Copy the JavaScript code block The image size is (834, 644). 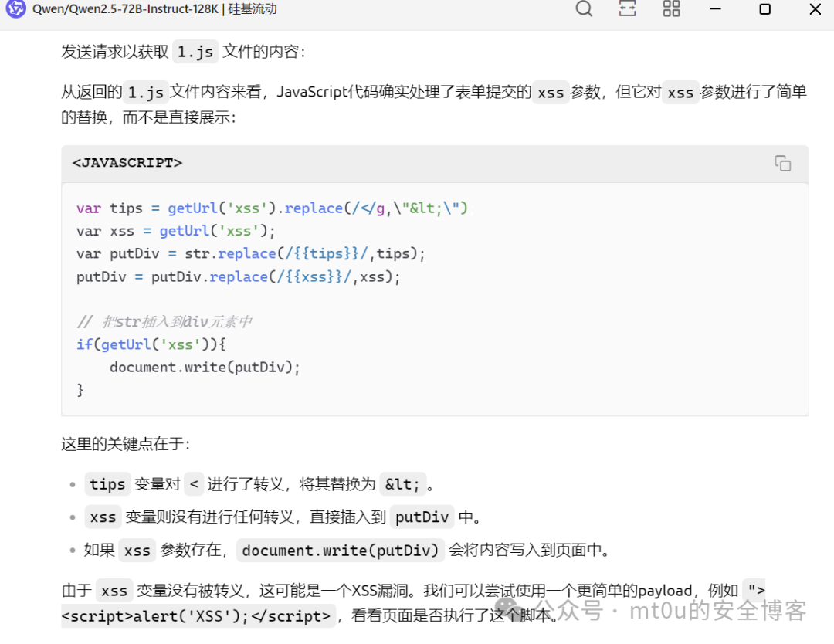(x=782, y=163)
